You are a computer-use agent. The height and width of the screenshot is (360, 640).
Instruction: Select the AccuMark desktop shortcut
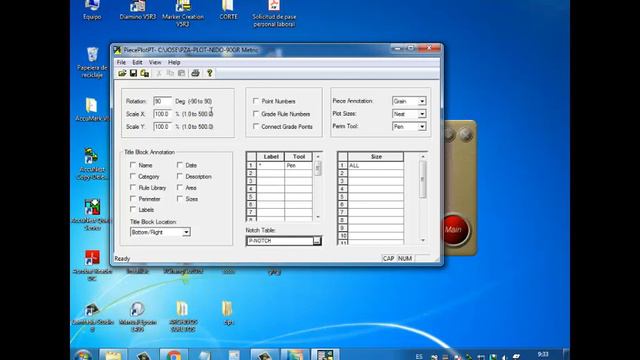coord(92,109)
